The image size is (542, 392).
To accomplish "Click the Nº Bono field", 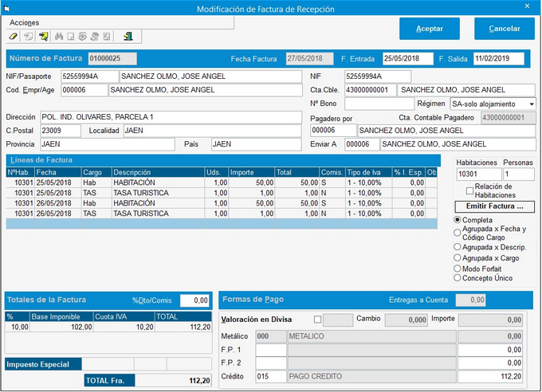I will point(379,104).
